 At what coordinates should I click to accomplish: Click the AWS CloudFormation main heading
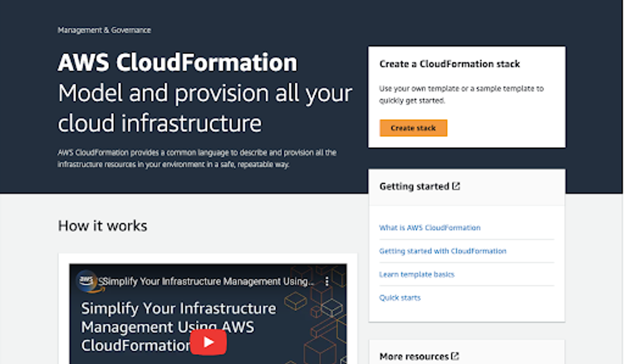(177, 62)
